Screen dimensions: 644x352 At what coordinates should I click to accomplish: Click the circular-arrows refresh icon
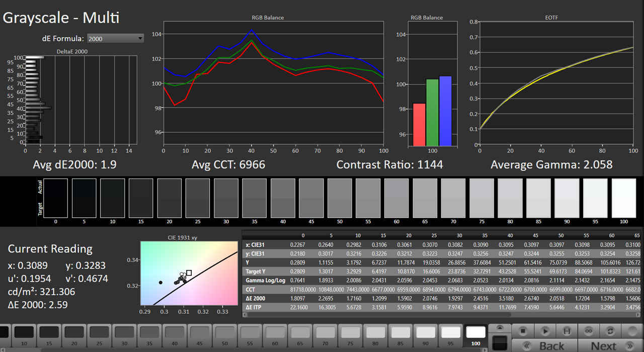coord(611,331)
